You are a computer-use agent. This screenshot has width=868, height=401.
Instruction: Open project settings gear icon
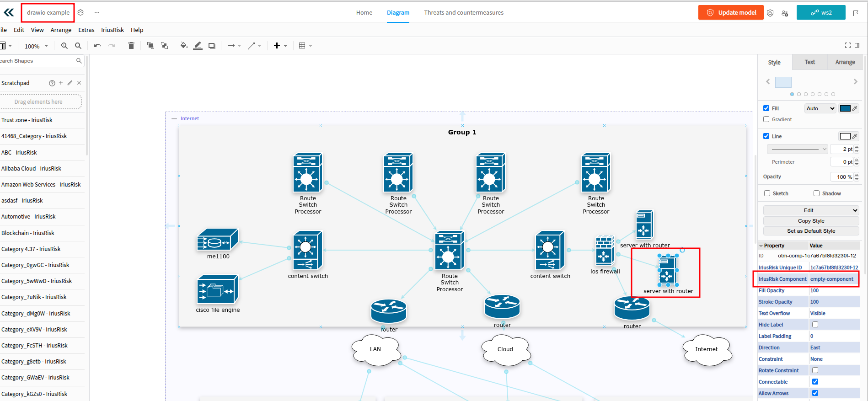point(80,12)
